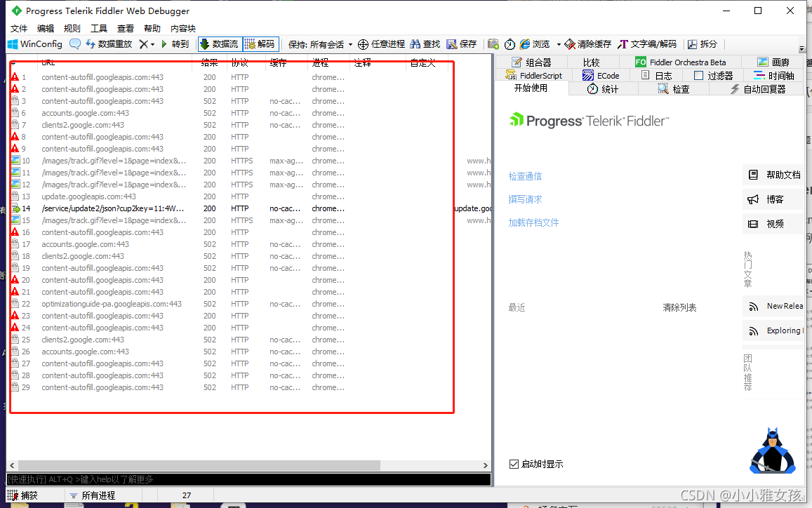
Task: Click the 撰写请求 link
Action: point(525,199)
